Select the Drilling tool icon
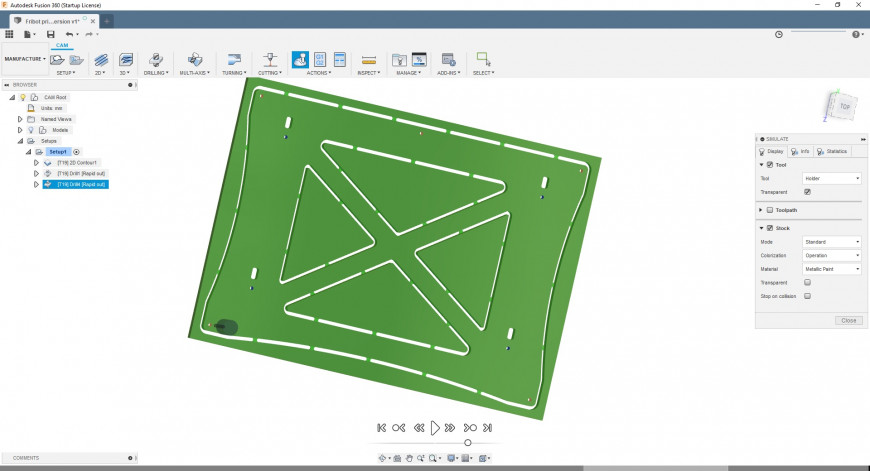Image resolution: width=870 pixels, height=471 pixels. [x=156, y=59]
